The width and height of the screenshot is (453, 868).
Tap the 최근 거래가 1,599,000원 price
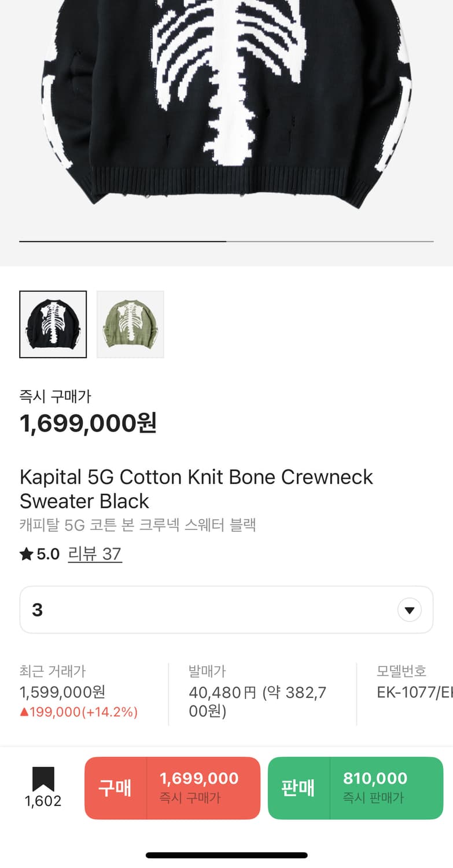62,692
